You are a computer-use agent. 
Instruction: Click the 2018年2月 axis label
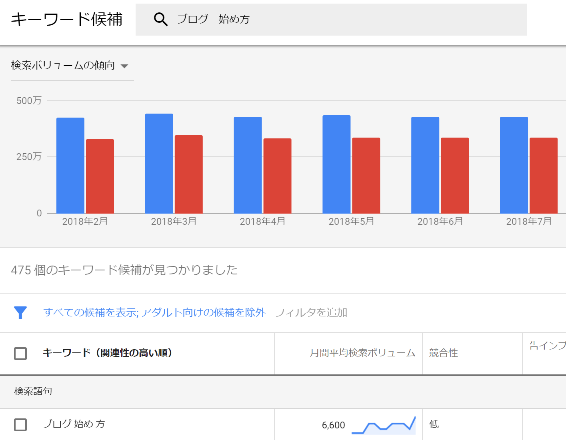click(x=85, y=221)
